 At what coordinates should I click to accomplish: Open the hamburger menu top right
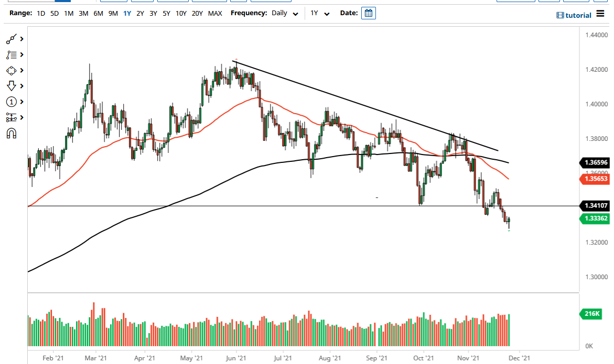pos(600,15)
